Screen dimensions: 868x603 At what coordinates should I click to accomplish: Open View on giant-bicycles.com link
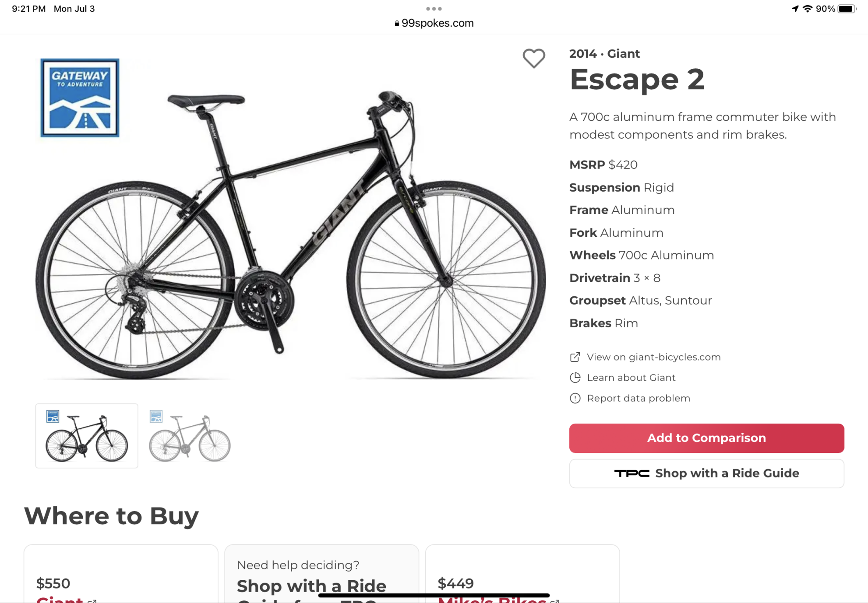[653, 357]
